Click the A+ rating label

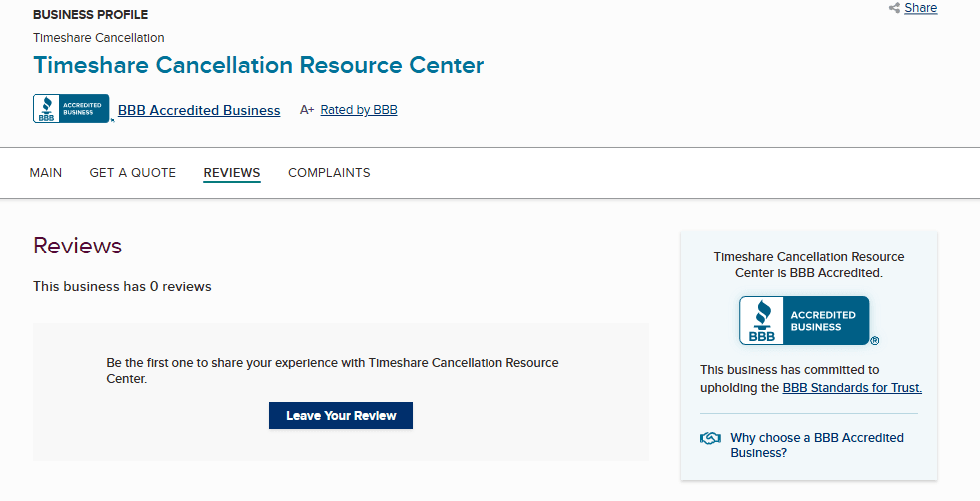307,110
